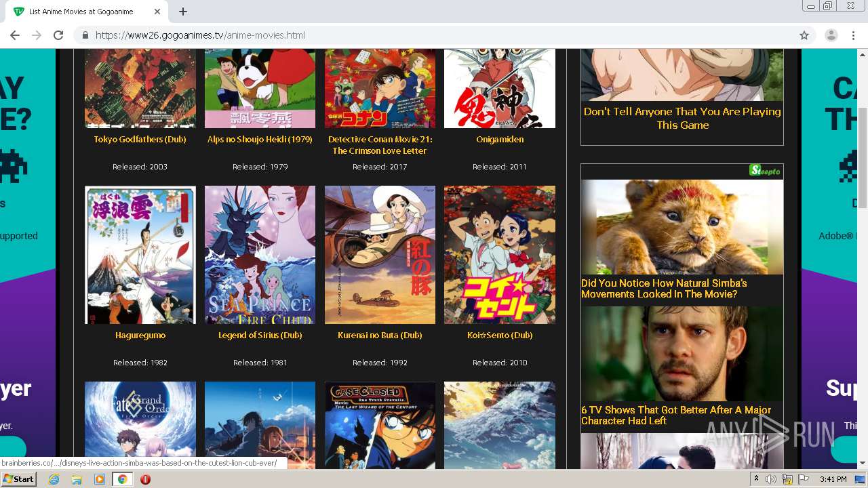Open the Action Center flag icon
This screenshot has height=488, width=868.
[x=804, y=479]
